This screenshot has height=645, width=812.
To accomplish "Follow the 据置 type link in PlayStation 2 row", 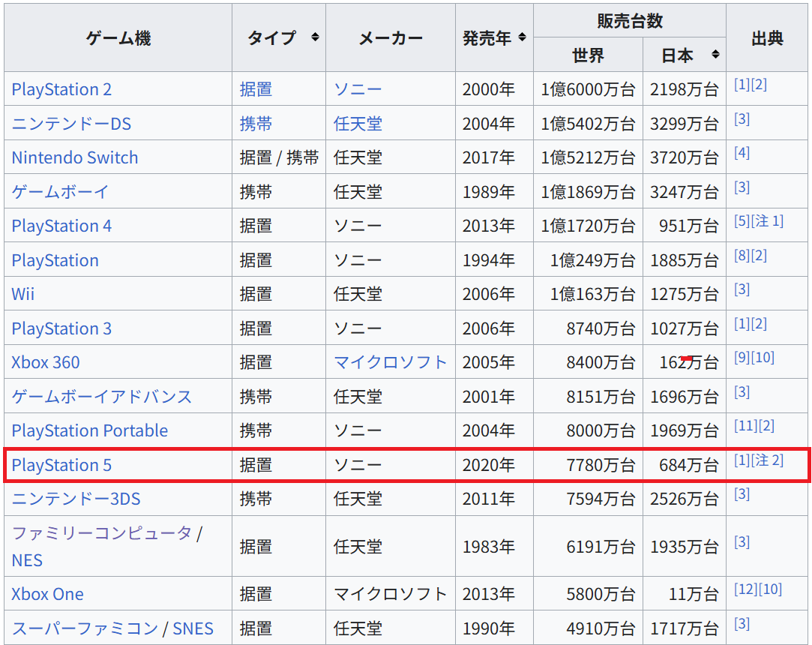I will tap(256, 89).
